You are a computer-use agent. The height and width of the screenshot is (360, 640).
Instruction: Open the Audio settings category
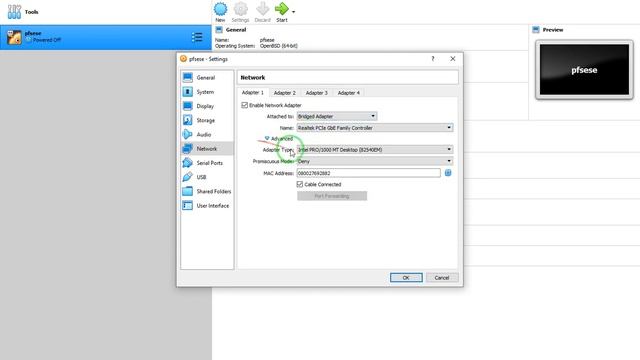point(207,134)
